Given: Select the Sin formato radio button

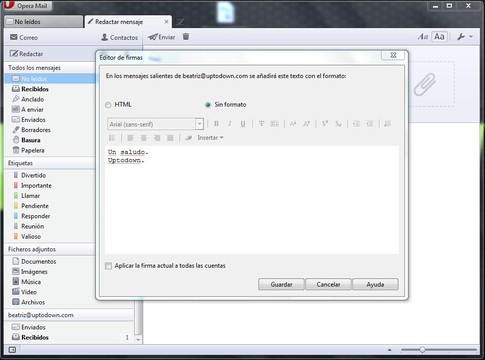Looking at the screenshot, I should tap(208, 105).
